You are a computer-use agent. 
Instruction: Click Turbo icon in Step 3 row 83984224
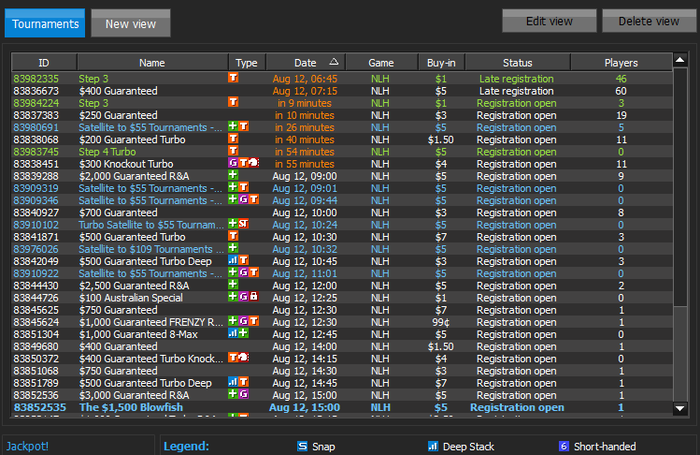(233, 102)
